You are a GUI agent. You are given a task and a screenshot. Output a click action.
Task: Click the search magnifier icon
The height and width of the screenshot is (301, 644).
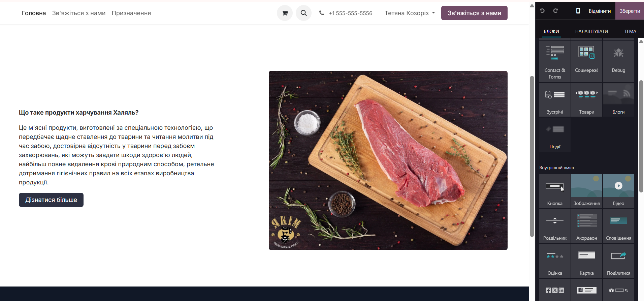tap(303, 13)
